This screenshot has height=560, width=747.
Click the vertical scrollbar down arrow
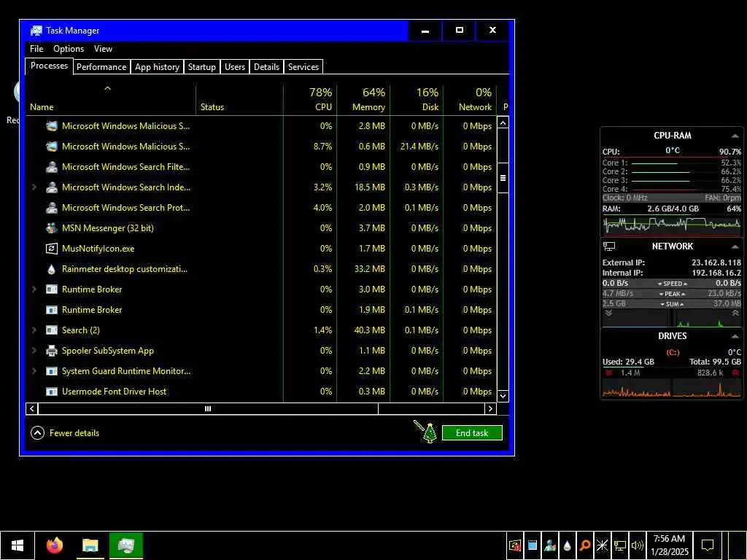pyautogui.click(x=503, y=396)
